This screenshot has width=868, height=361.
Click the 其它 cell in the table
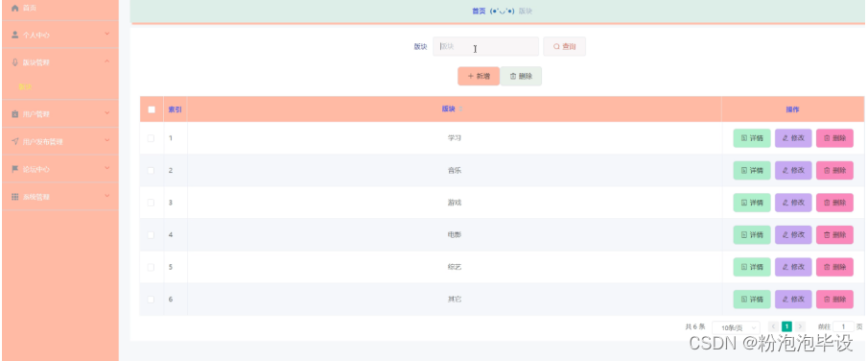[x=455, y=299]
